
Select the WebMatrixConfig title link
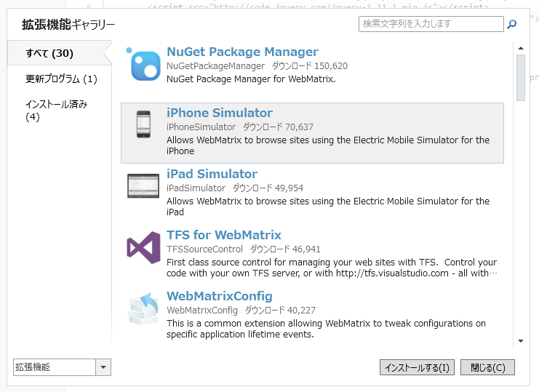220,297
